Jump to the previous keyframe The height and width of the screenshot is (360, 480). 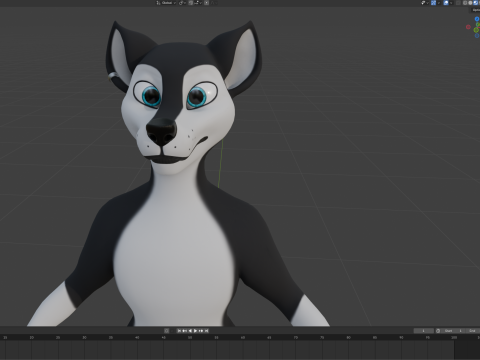[184, 331]
